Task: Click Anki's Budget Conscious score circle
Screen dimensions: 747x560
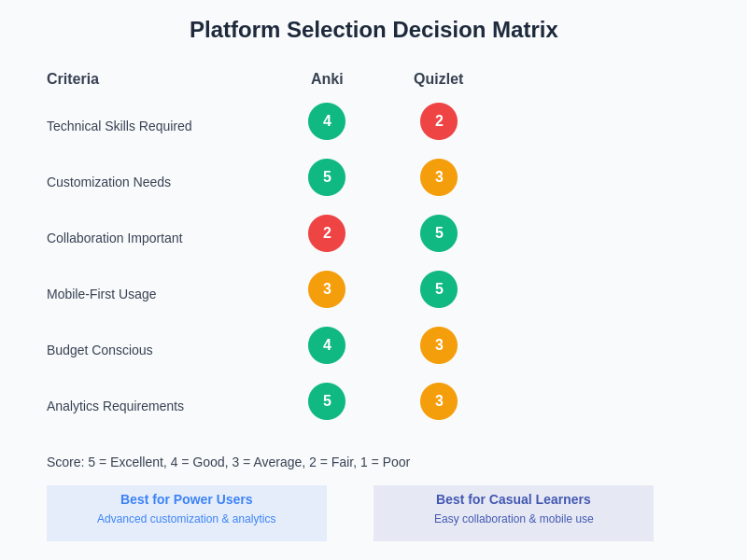Action: pyautogui.click(x=327, y=345)
